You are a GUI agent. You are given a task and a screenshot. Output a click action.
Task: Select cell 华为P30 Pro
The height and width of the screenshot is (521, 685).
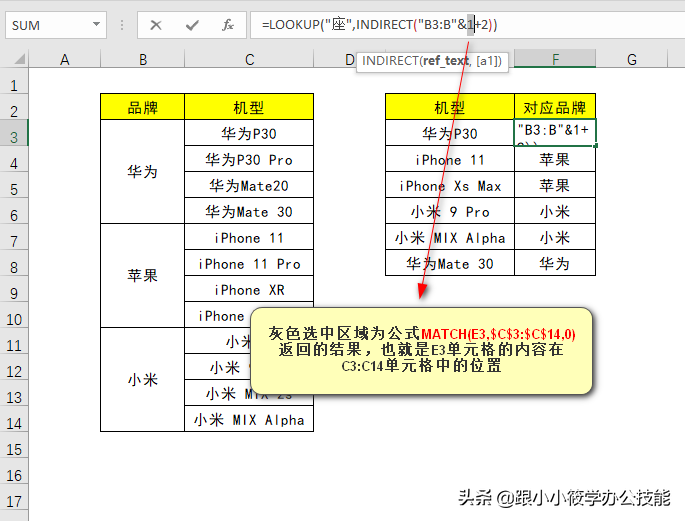(249, 159)
